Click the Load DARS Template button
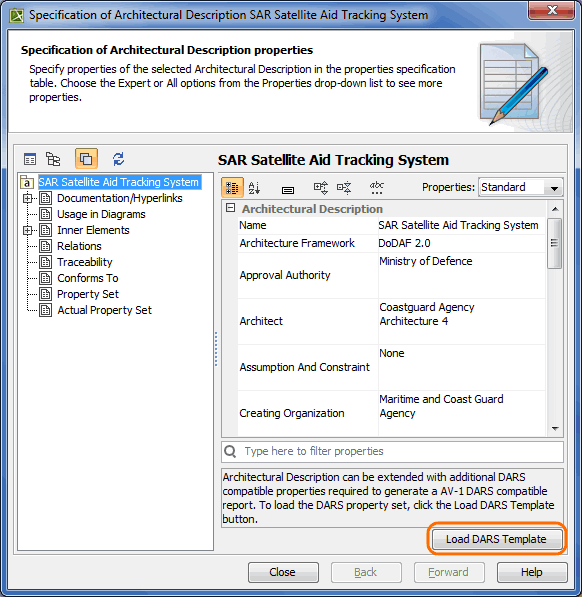This screenshot has width=582, height=597. (496, 539)
